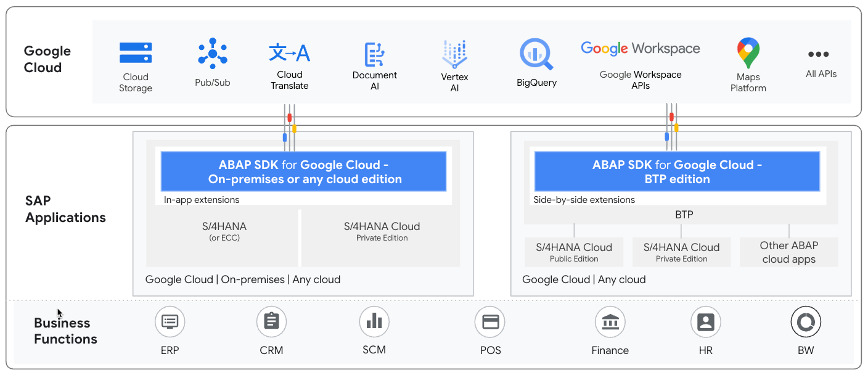Screen dimensions: 868x375
Task: Open the Cloud Translate icon
Action: click(289, 52)
